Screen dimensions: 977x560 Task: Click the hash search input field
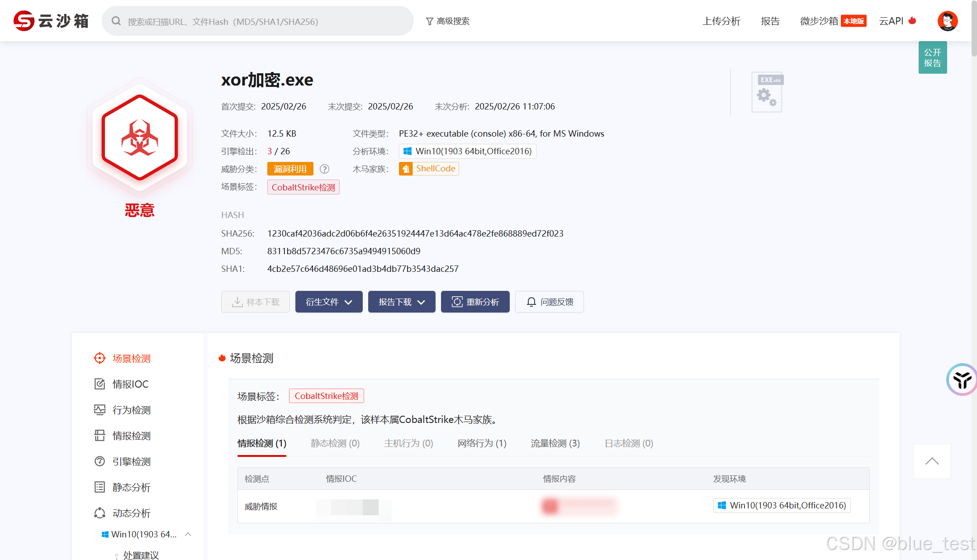(x=257, y=21)
